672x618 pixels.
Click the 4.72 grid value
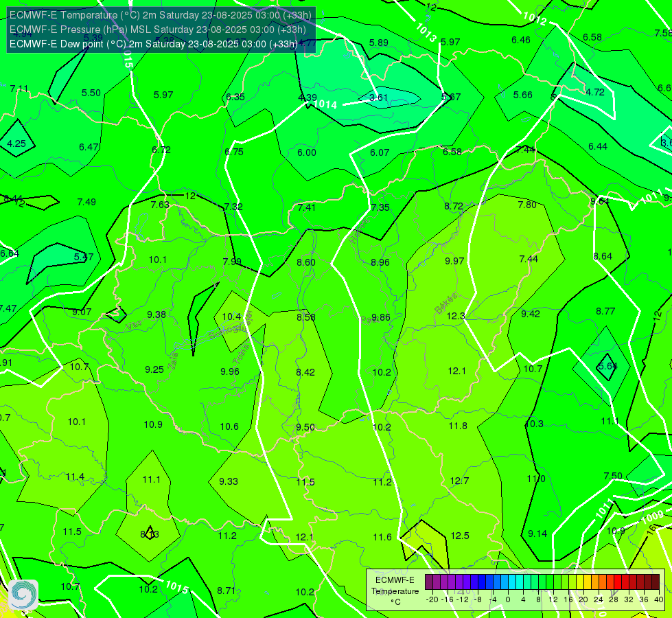click(595, 92)
